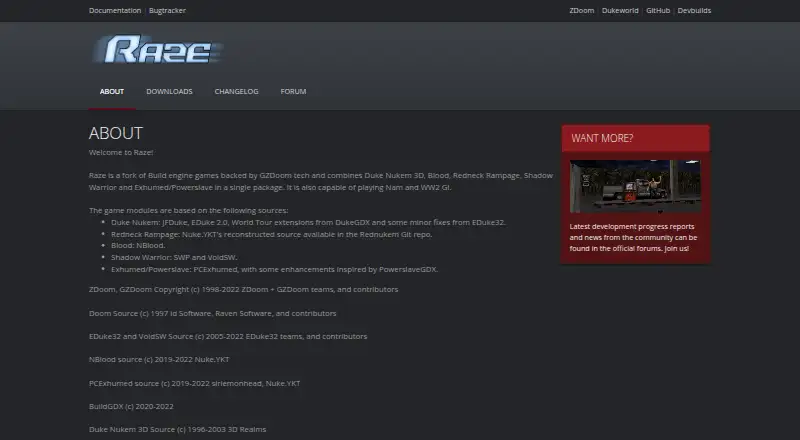This screenshot has width=800, height=440.
Task: Open the Documentation link
Action: click(115, 10)
